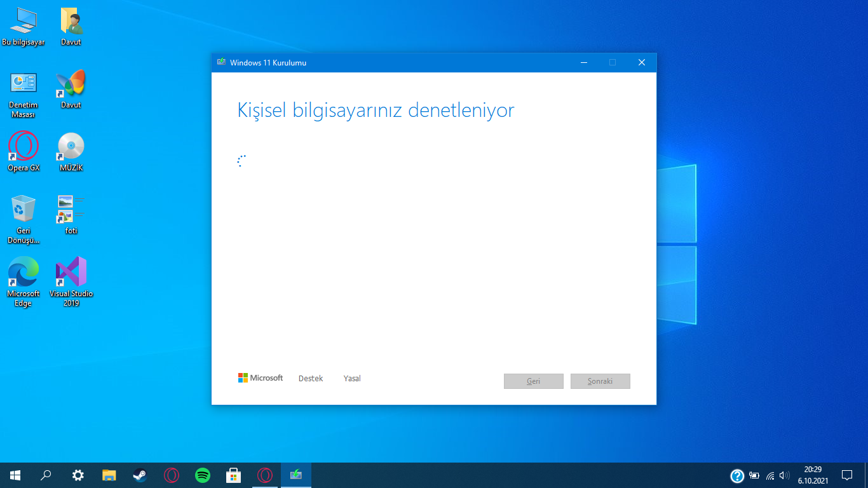This screenshot has width=868, height=488.
Task: Select the Denetim Masası desktop icon
Action: click(x=24, y=94)
